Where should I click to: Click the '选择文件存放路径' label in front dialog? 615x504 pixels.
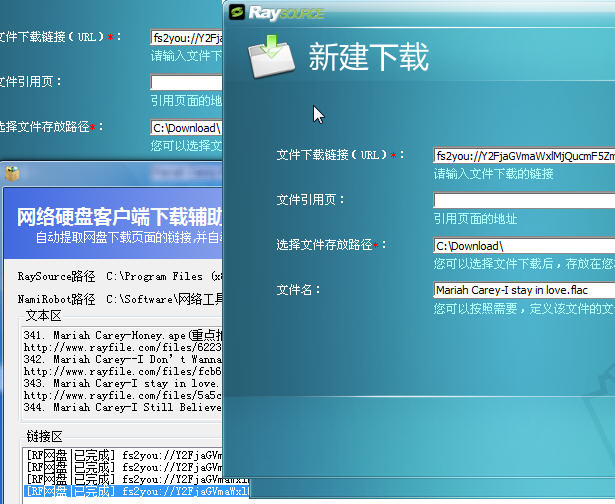point(331,245)
